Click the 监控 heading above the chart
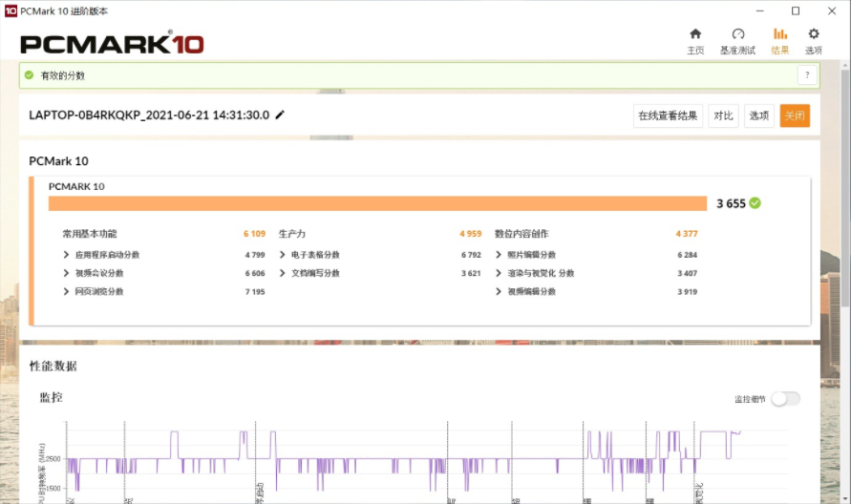Viewport: 851px width, 504px height. click(x=51, y=398)
